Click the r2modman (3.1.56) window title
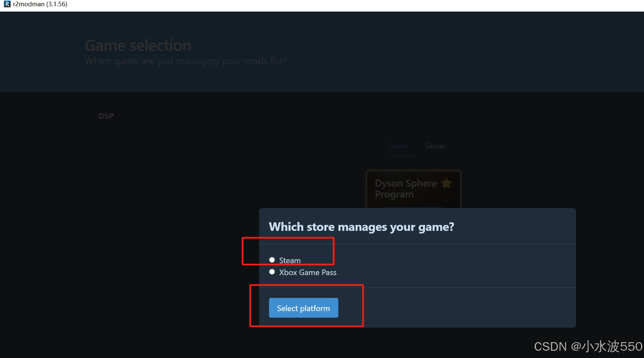The height and width of the screenshot is (358, 644). (40, 4)
